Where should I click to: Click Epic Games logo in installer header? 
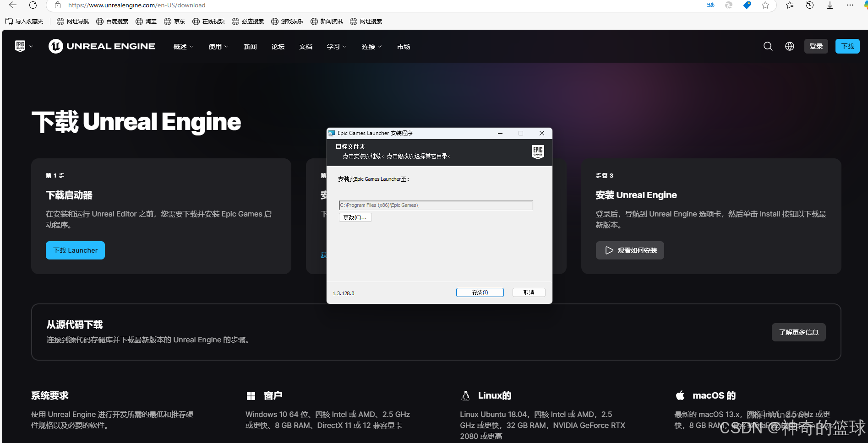[538, 151]
